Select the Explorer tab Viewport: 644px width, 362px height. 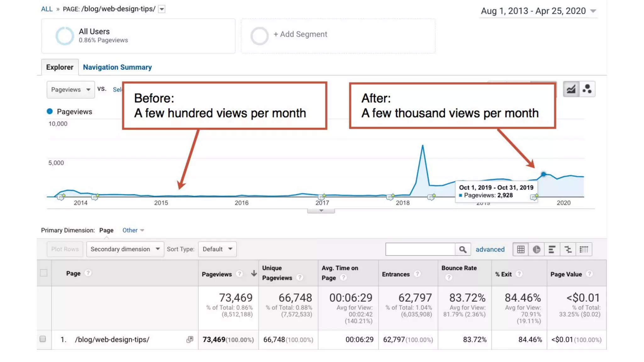pos(60,67)
